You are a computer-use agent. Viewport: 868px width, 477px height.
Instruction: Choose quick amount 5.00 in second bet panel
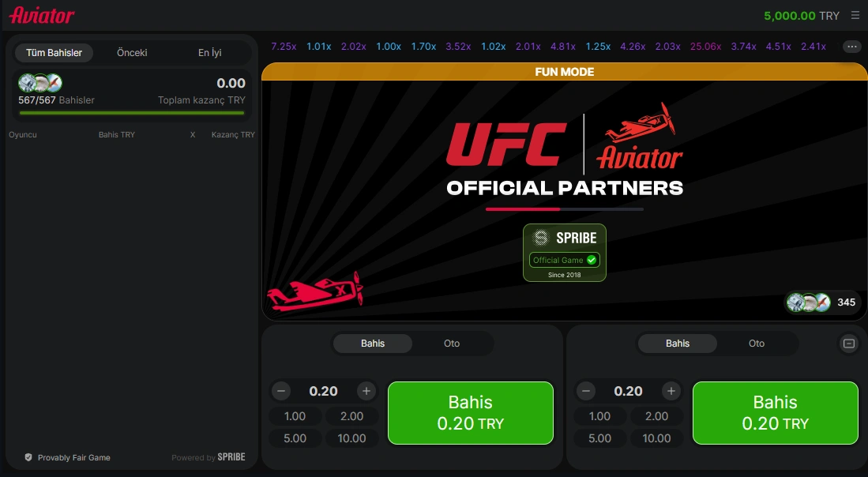[x=600, y=438]
